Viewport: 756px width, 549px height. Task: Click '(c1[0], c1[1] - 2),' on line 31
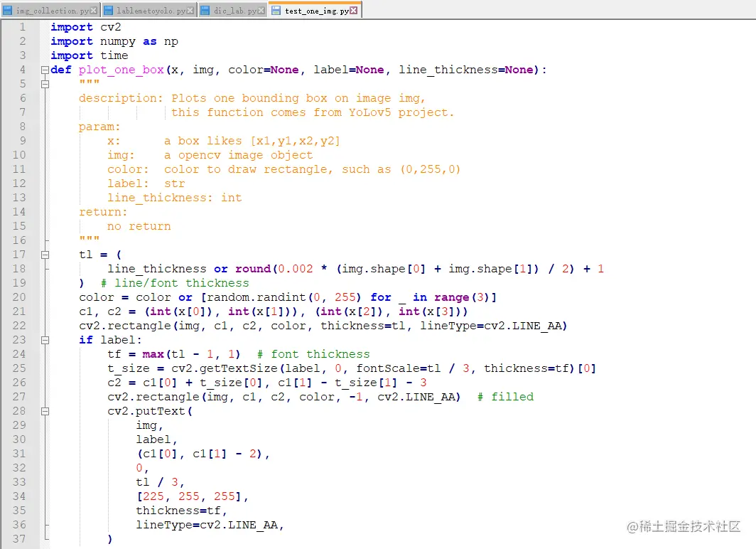[x=203, y=454]
